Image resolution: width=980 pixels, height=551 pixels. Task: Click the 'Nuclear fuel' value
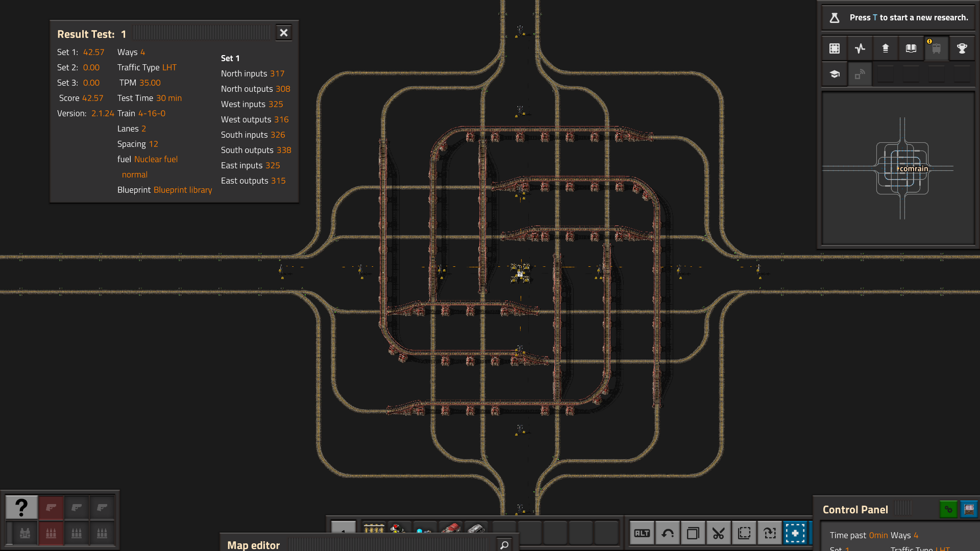pyautogui.click(x=156, y=159)
